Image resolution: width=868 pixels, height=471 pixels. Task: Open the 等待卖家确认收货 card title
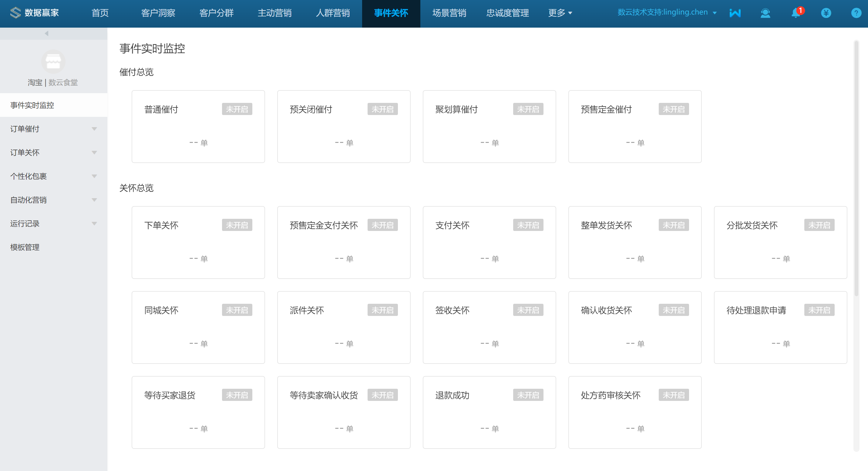click(324, 395)
